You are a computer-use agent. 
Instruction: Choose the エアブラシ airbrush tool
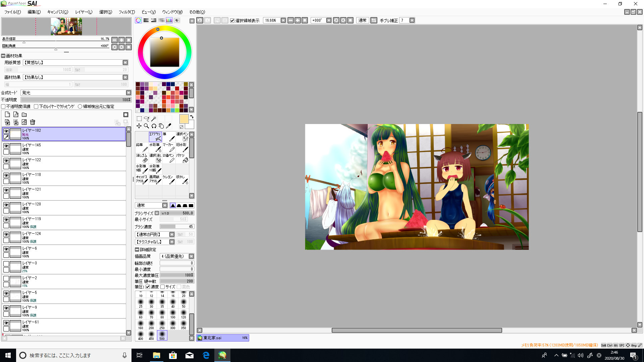[x=155, y=137]
